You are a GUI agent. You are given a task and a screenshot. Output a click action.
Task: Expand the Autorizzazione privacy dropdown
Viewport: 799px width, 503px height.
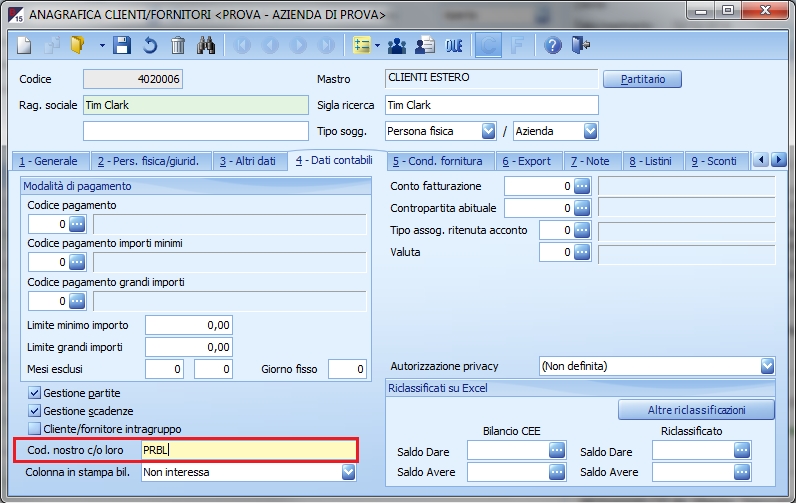pyautogui.click(x=766, y=366)
